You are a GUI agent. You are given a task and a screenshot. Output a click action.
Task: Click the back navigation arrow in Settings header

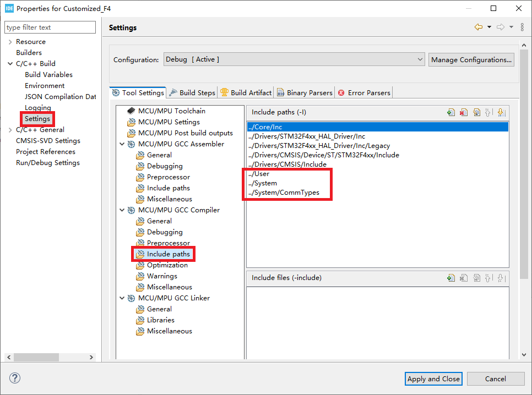pos(479,28)
